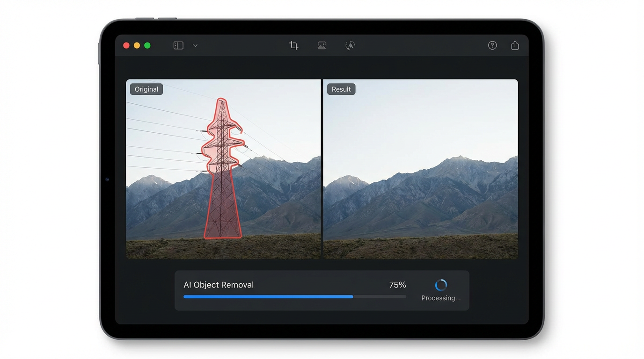
Task: Open the Help icon in the toolbar
Action: 492,45
